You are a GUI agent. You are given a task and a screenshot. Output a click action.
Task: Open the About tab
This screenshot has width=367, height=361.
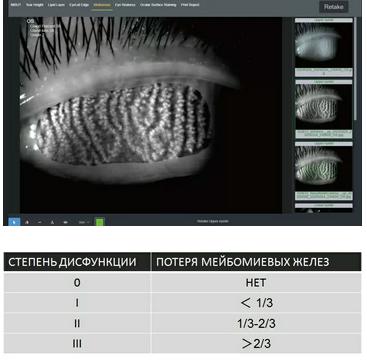coord(16,5)
